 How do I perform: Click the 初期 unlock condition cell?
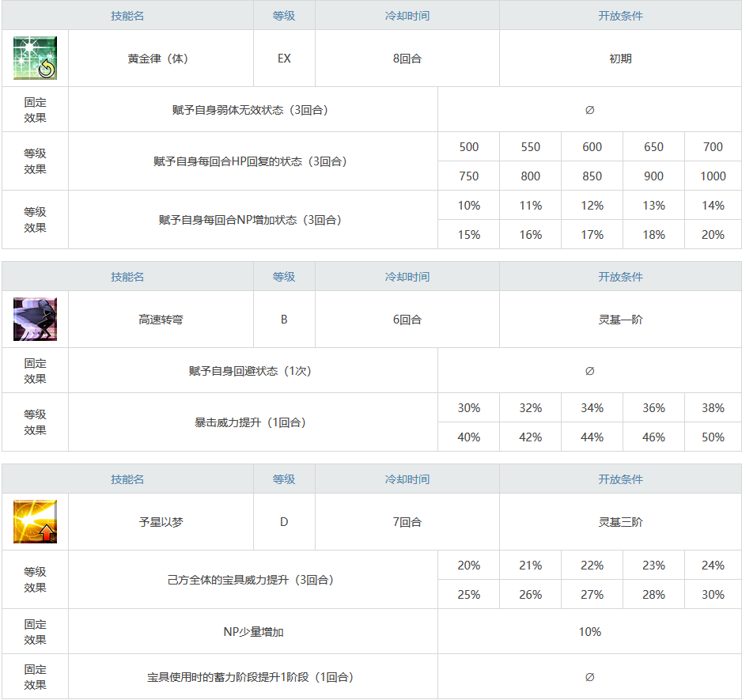620,59
